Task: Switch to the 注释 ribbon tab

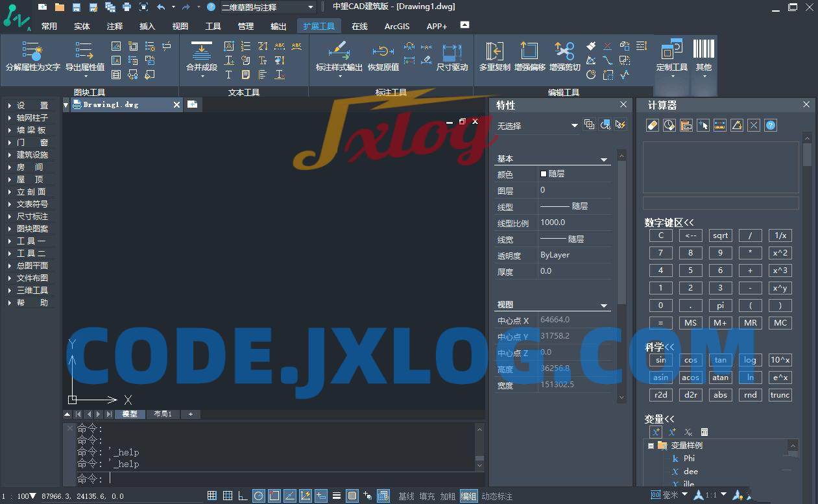Action: 115,27
